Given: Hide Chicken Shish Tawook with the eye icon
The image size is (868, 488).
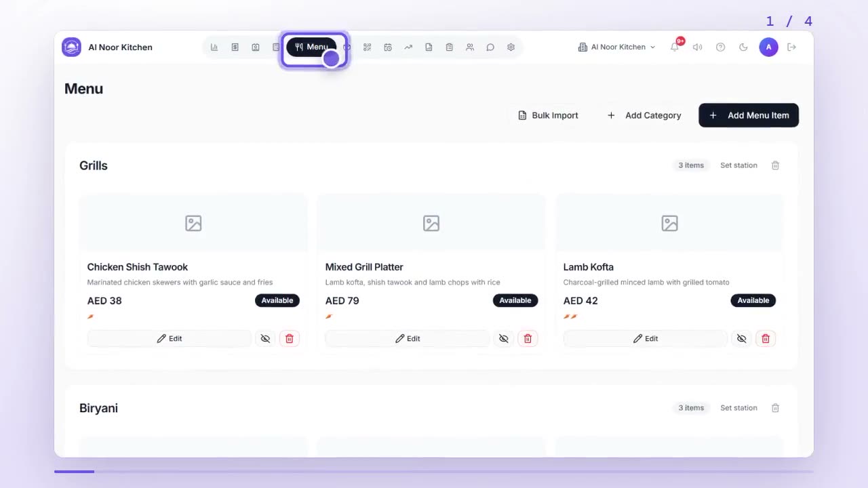Looking at the screenshot, I should click(265, 338).
